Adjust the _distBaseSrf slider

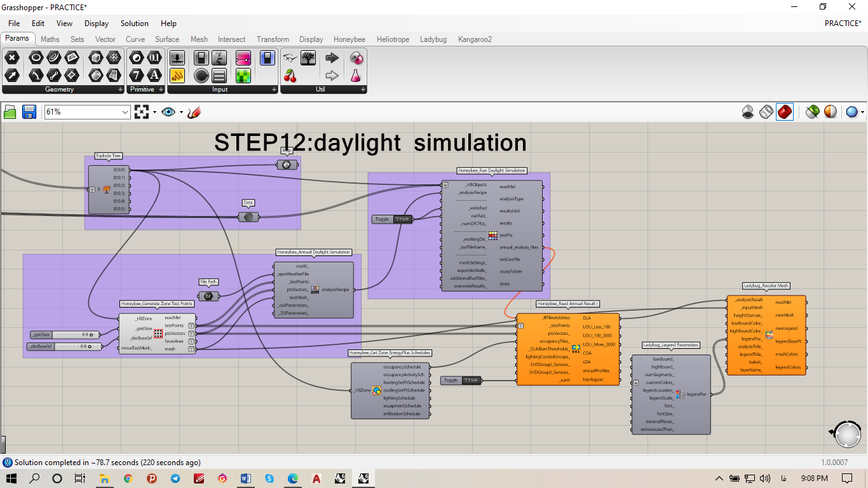(64, 346)
